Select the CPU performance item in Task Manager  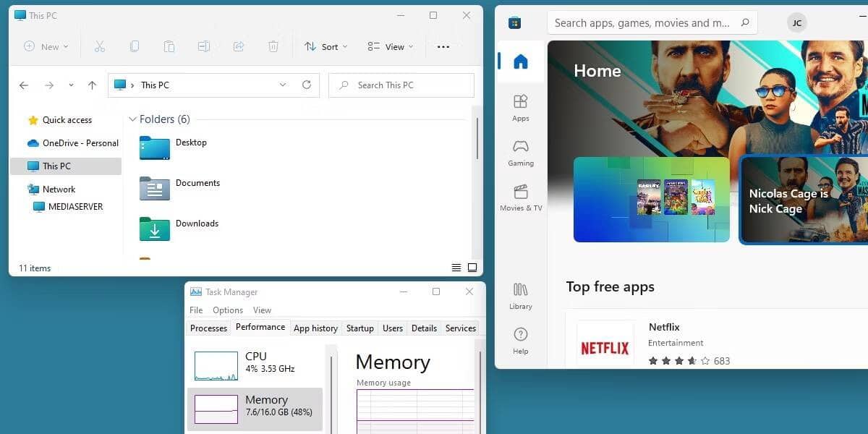(x=255, y=365)
